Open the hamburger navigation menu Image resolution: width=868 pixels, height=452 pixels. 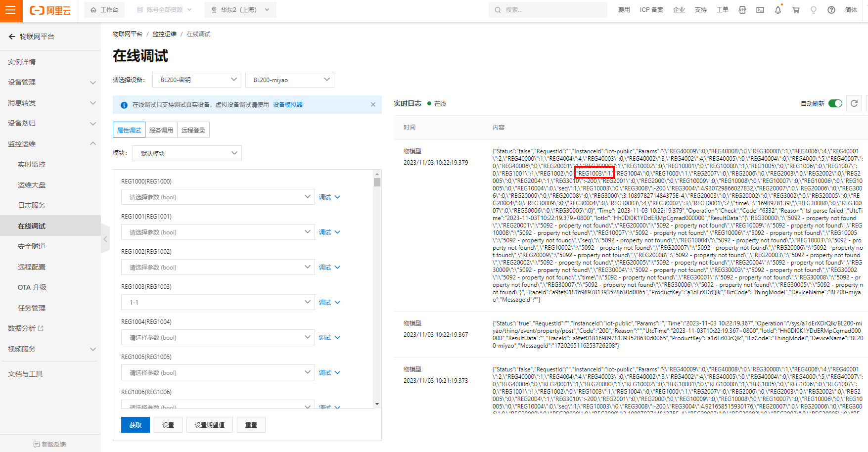[x=11, y=10]
